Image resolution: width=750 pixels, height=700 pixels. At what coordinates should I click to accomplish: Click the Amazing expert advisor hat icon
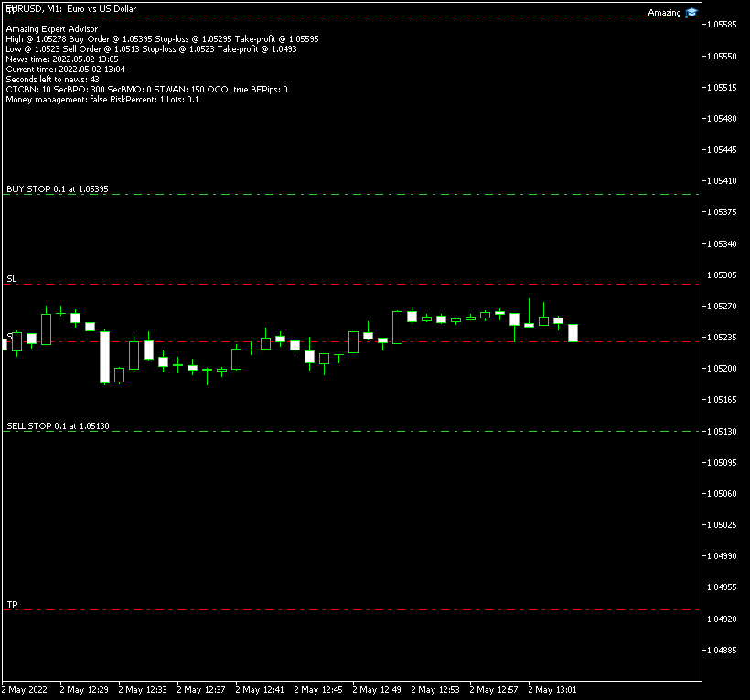692,12
